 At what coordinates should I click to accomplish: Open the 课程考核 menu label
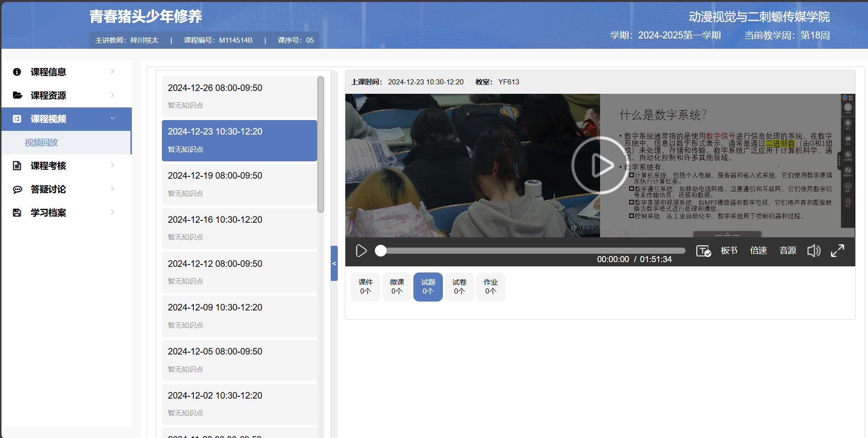48,166
